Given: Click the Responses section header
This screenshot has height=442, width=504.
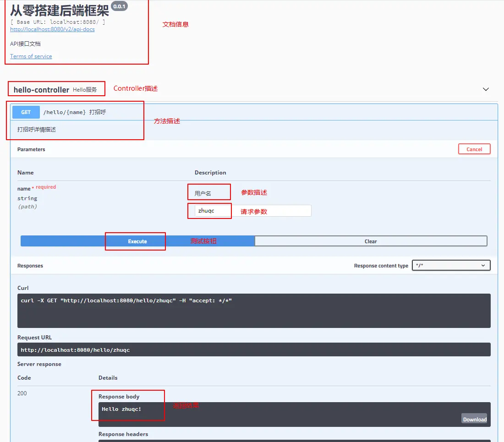Looking at the screenshot, I should click(30, 266).
